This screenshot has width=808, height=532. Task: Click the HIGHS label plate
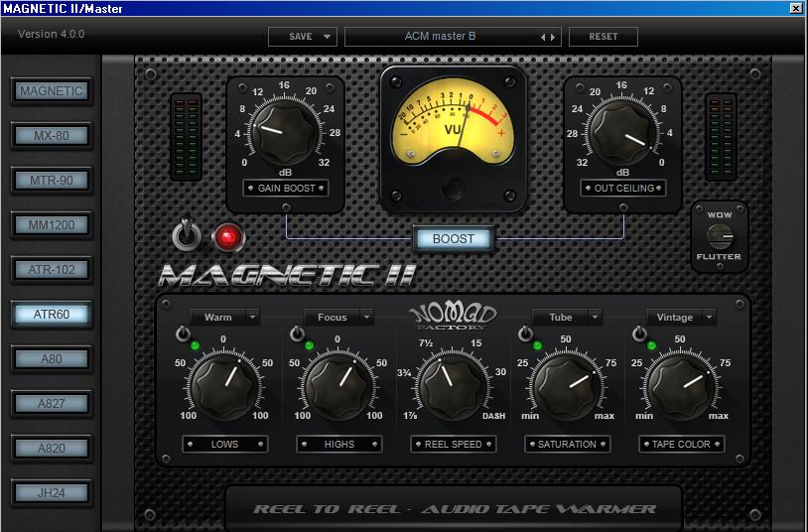(339, 444)
